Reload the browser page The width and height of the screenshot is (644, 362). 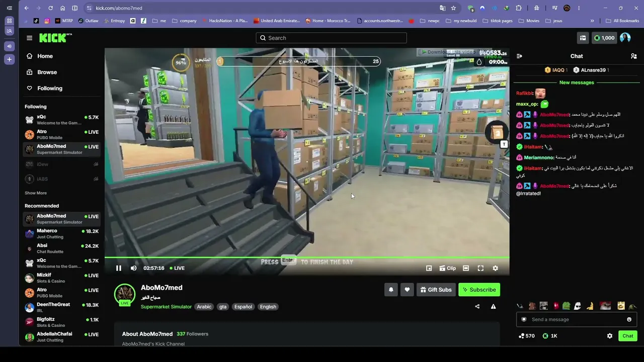[x=50, y=8]
